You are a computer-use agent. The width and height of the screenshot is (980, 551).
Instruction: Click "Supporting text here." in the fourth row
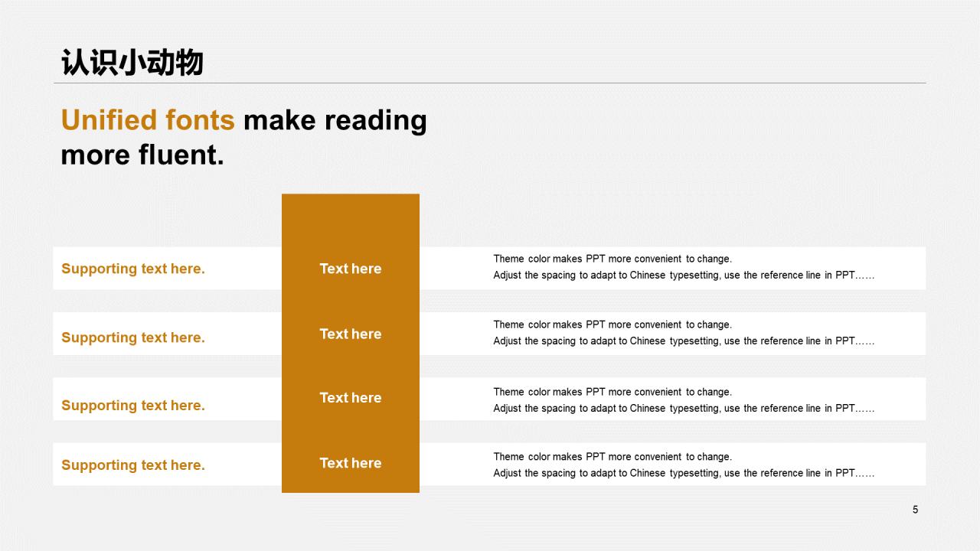tap(133, 465)
